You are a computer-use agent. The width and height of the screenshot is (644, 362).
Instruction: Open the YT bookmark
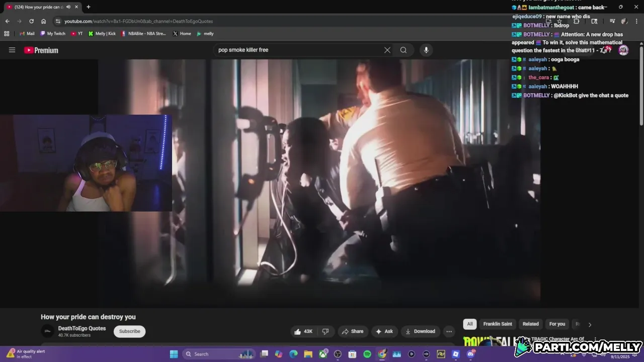77,34
